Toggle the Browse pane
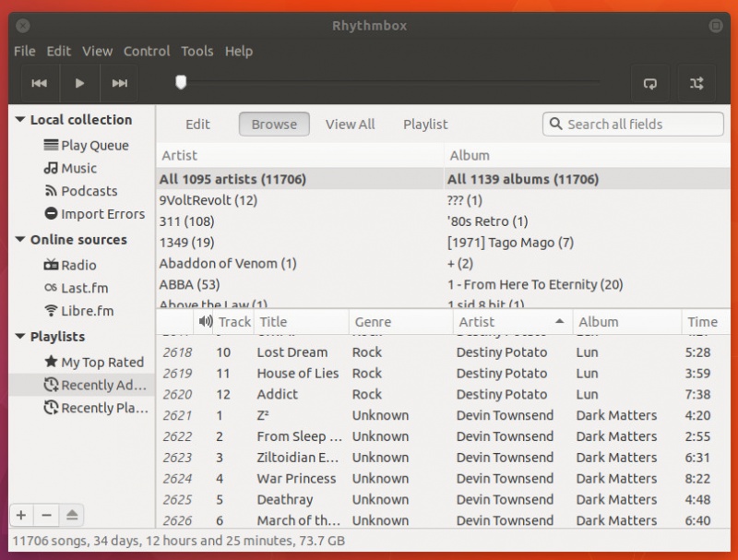Viewport: 738px width, 560px height. click(275, 124)
